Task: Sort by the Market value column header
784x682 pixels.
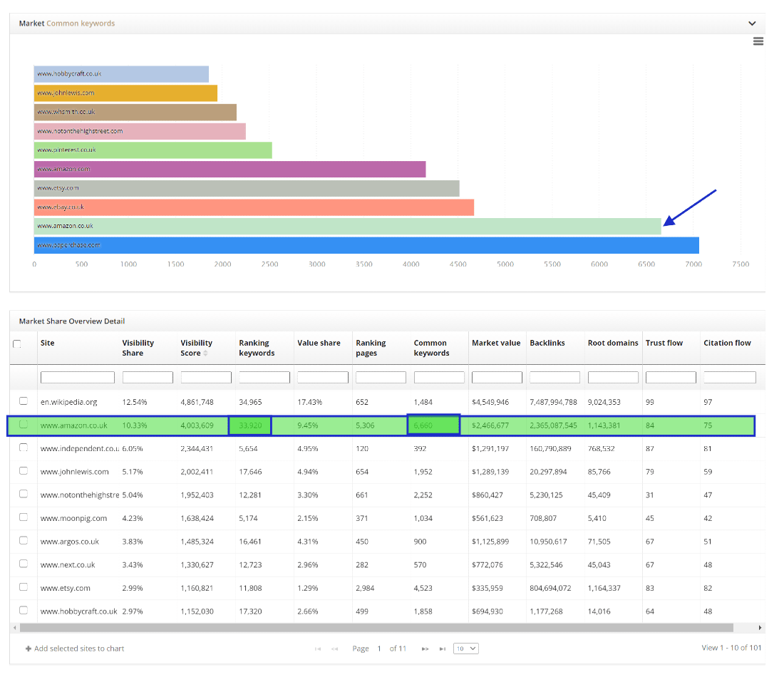Action: [496, 343]
